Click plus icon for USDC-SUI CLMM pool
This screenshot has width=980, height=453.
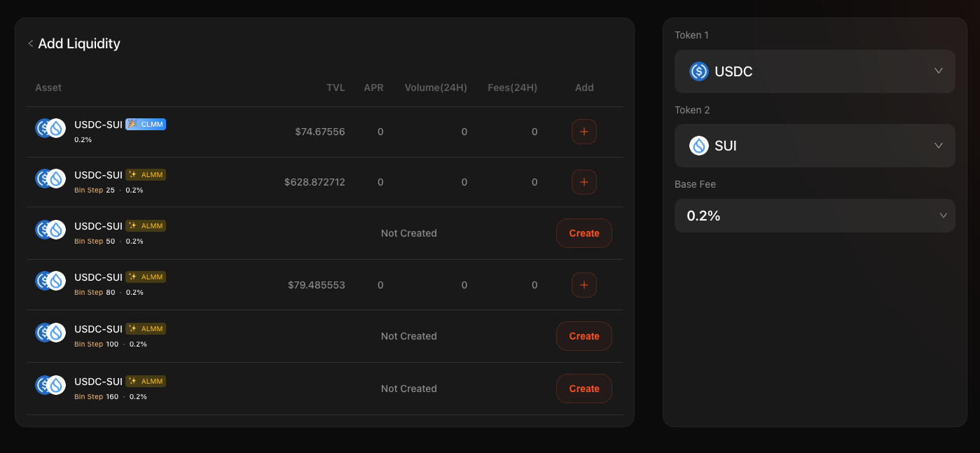(584, 132)
